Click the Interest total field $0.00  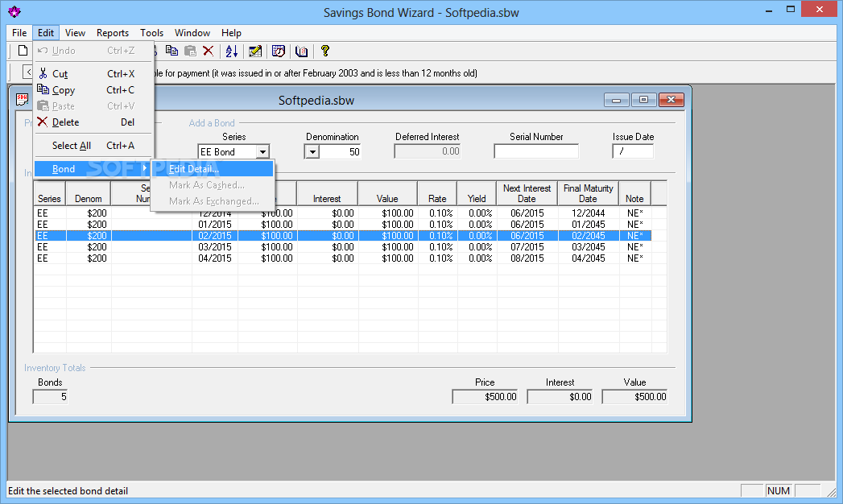[560, 397]
